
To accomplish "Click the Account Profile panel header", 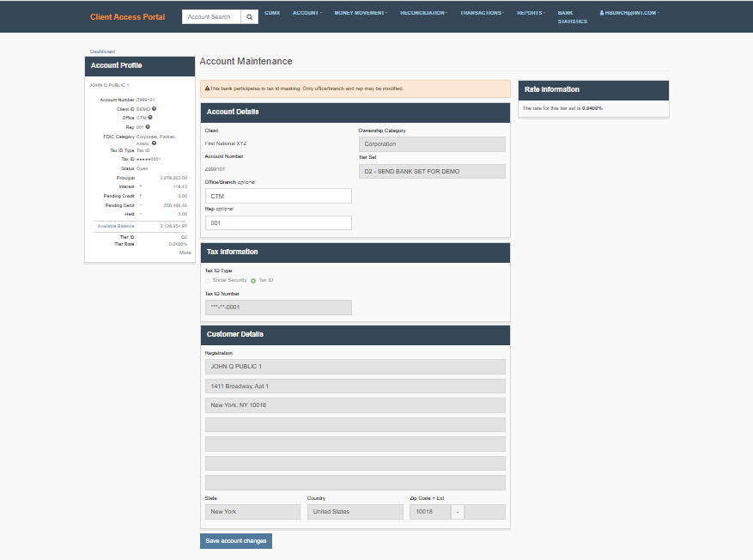I will (x=140, y=66).
